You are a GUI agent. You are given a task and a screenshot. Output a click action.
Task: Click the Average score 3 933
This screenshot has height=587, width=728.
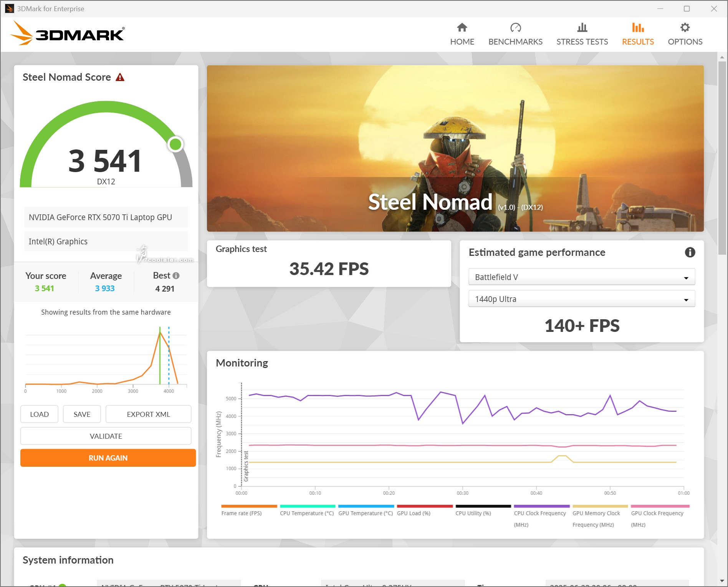(105, 289)
